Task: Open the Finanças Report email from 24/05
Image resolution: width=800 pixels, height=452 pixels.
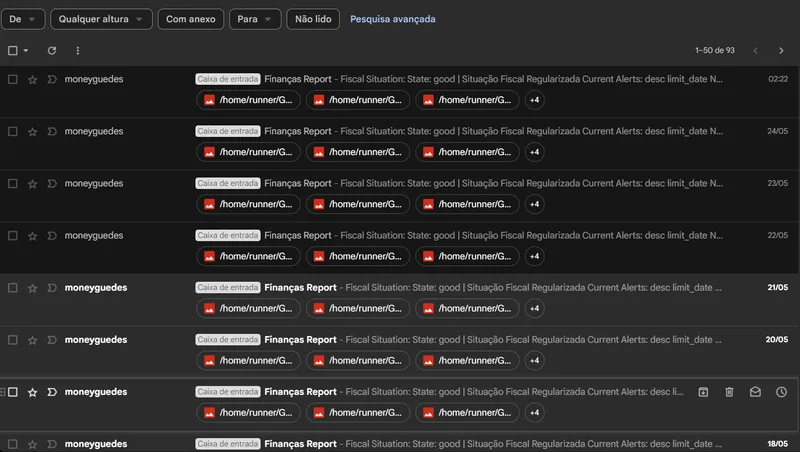Action: (x=297, y=131)
